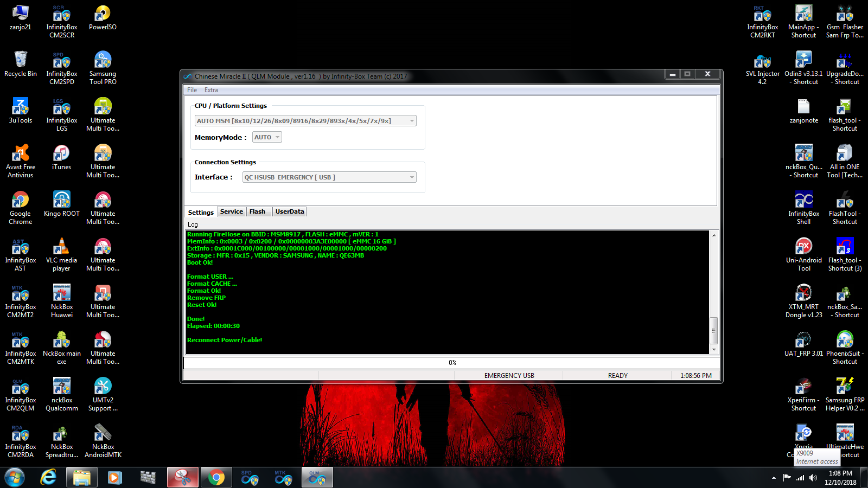Viewport: 868px width, 488px height.
Task: Click the log scrollbar down arrow
Action: point(714,350)
